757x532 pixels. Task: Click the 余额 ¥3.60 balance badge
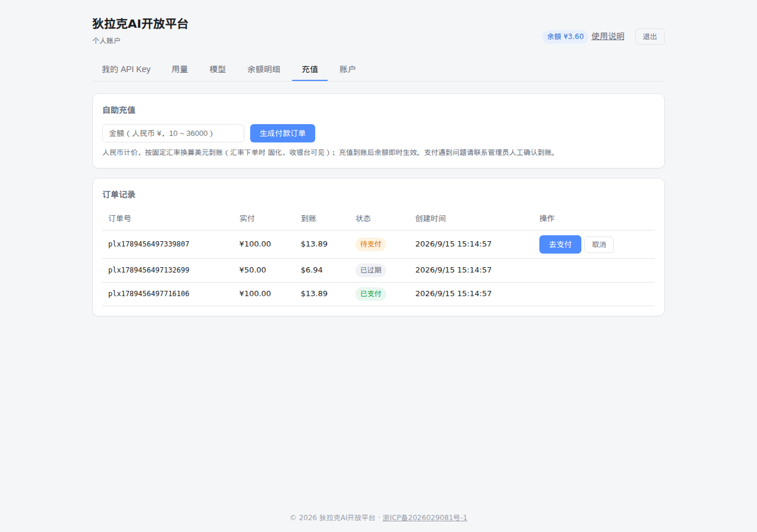point(565,37)
